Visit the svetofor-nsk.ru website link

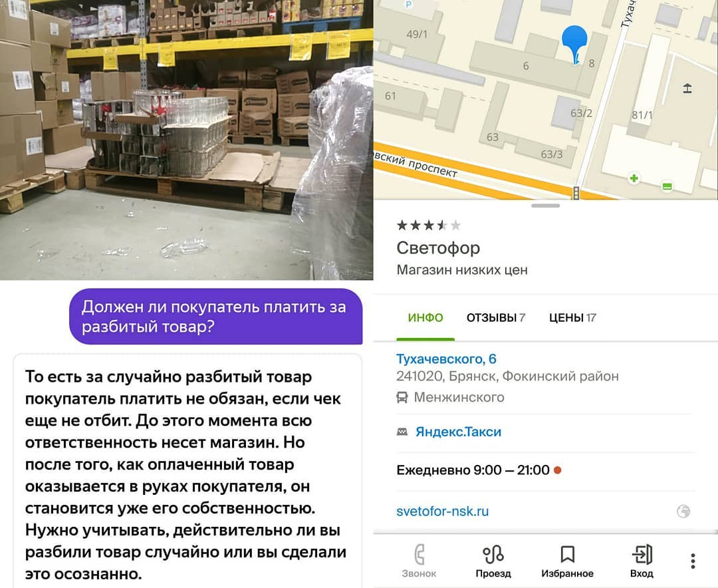tap(442, 511)
